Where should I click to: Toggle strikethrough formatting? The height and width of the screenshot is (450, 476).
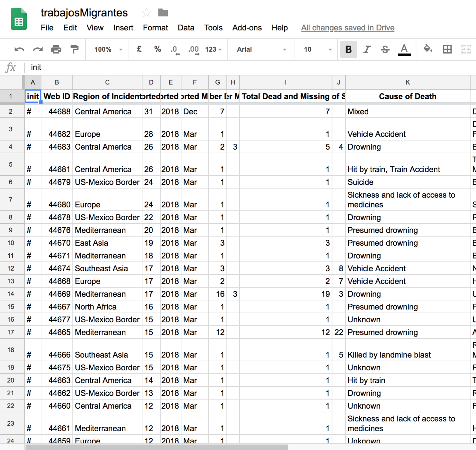click(x=385, y=49)
